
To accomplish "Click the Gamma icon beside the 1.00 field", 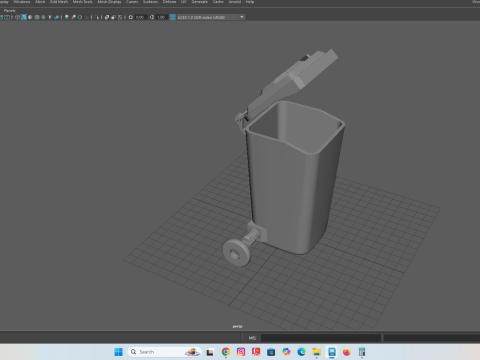I will pyautogui.click(x=152, y=17).
